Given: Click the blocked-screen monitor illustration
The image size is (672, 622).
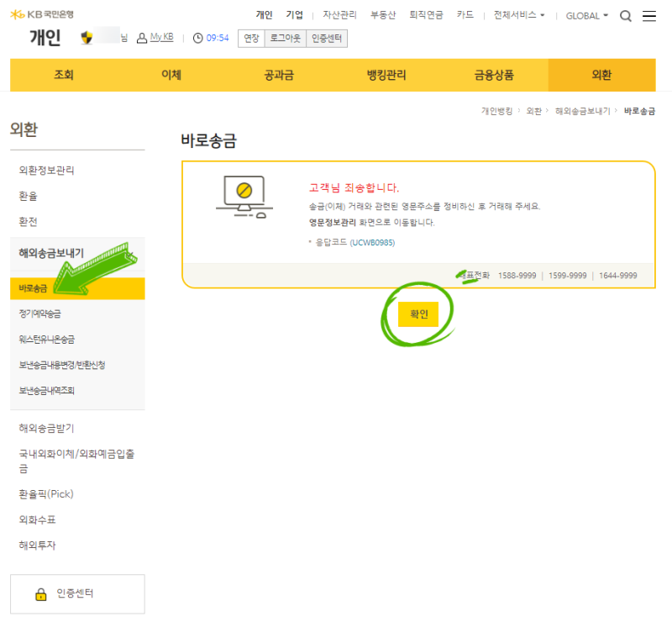Looking at the screenshot, I should click(244, 197).
